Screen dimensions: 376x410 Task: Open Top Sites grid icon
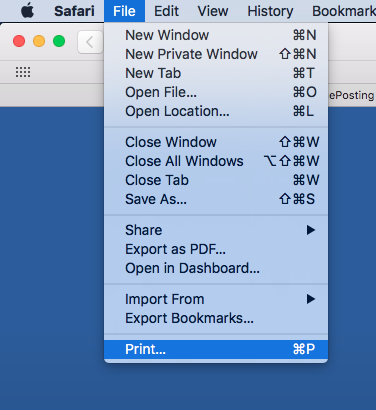(23, 72)
